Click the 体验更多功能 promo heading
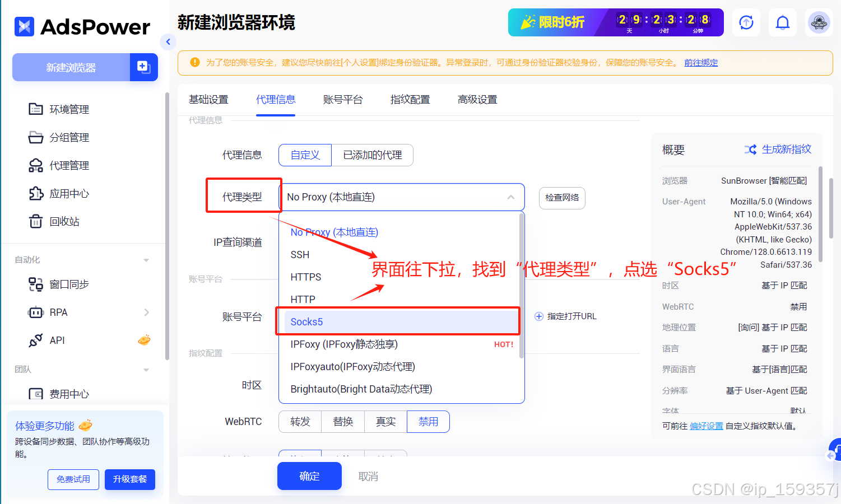This screenshot has width=841, height=504. pos(45,426)
